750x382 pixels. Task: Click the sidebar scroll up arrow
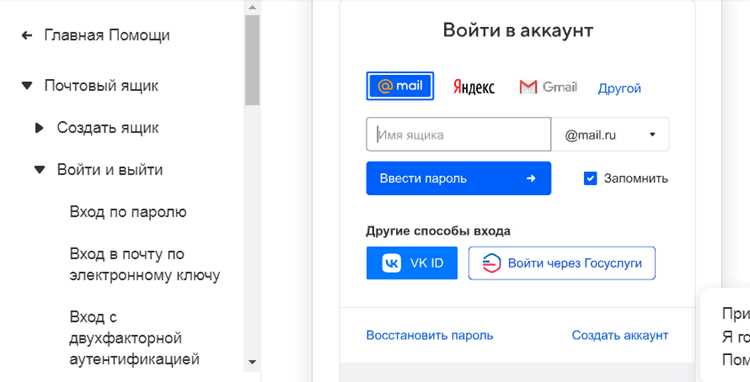click(252, 7)
